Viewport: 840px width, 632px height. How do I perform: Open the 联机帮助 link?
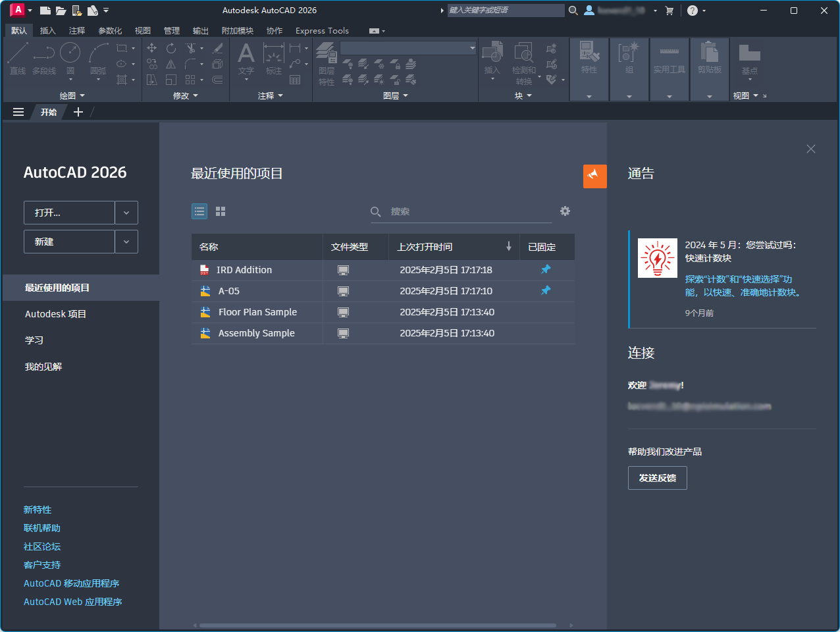click(x=42, y=528)
